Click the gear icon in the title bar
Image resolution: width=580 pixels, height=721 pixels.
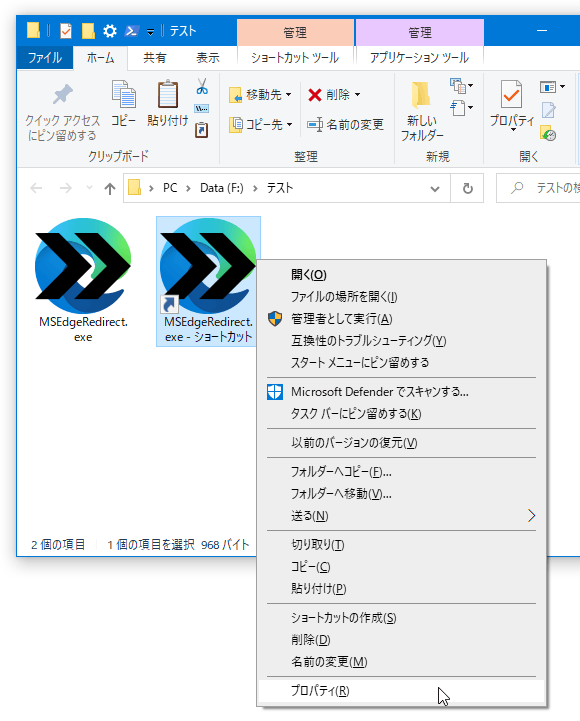tap(109, 31)
